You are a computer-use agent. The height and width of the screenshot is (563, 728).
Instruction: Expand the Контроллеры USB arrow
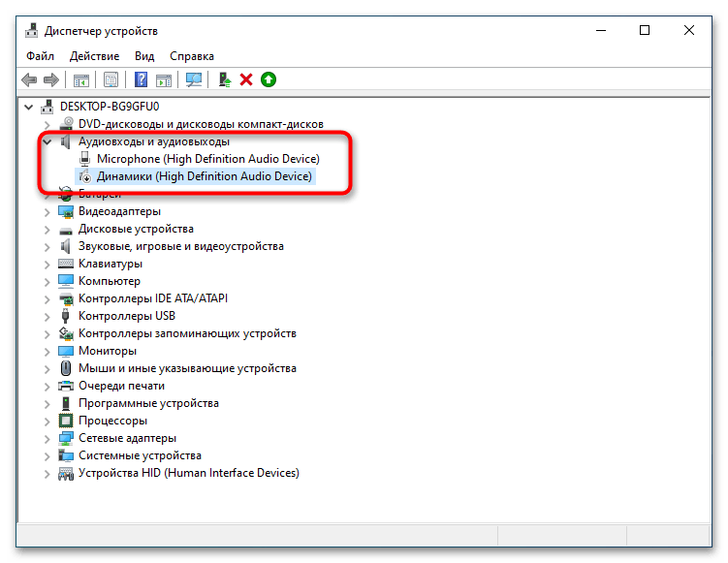47,317
